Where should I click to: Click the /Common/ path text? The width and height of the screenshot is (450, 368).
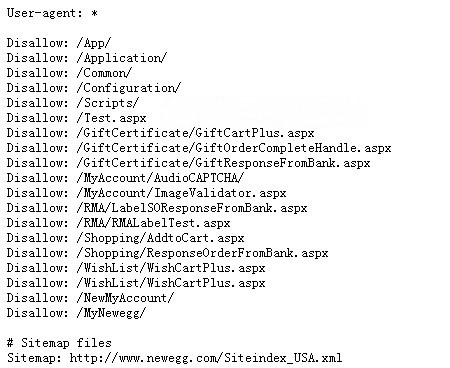tap(104, 73)
